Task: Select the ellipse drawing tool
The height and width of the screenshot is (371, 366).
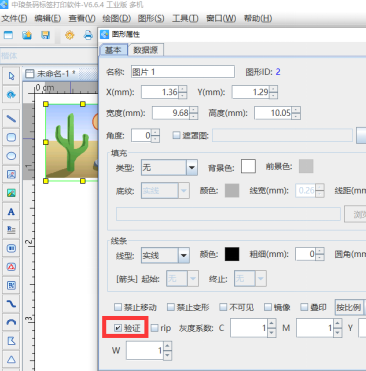Action: coord(11,156)
